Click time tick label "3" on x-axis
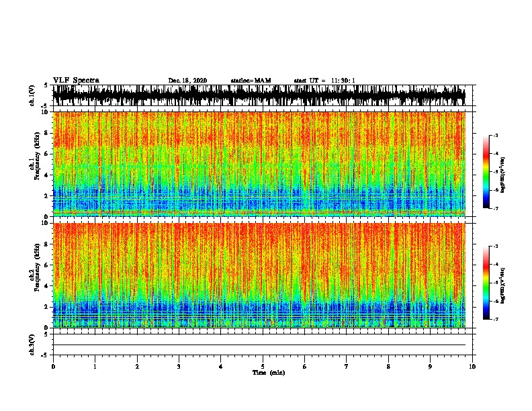 (x=179, y=367)
